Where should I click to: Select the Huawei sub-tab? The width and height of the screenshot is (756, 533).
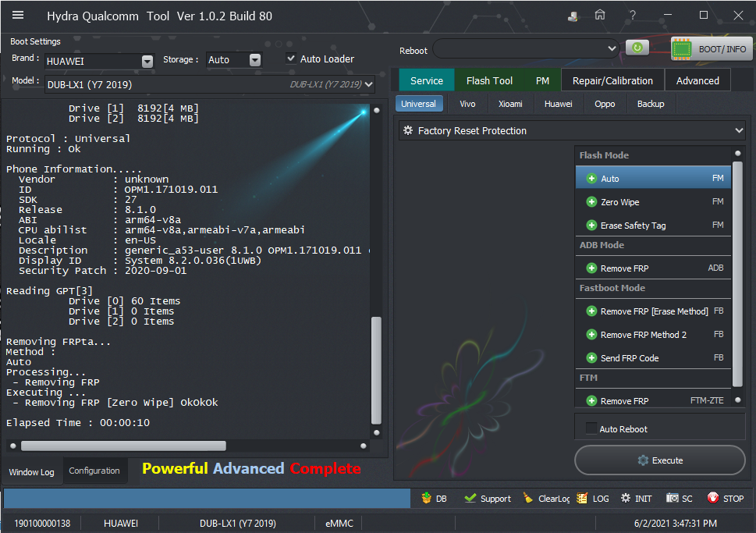point(559,104)
